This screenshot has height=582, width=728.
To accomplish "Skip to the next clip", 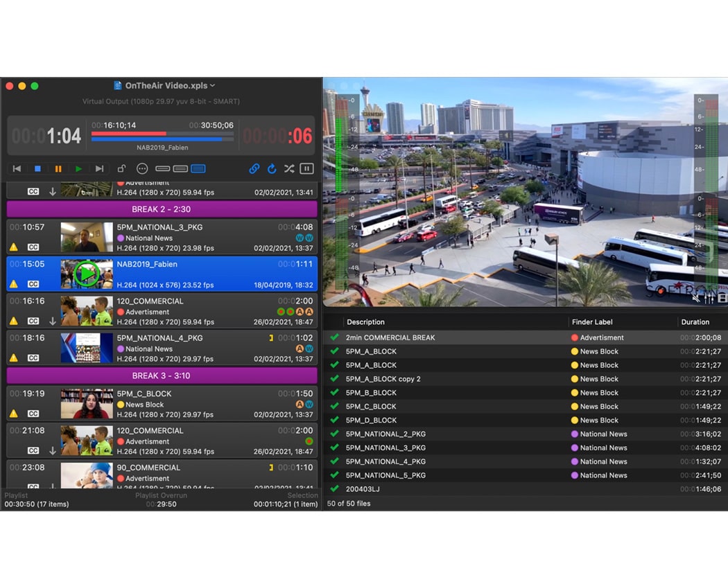I will [99, 169].
